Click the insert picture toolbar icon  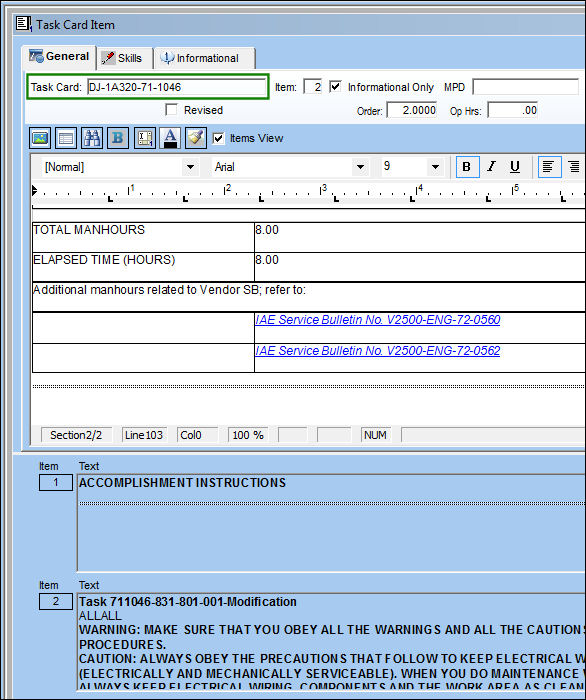point(40,138)
